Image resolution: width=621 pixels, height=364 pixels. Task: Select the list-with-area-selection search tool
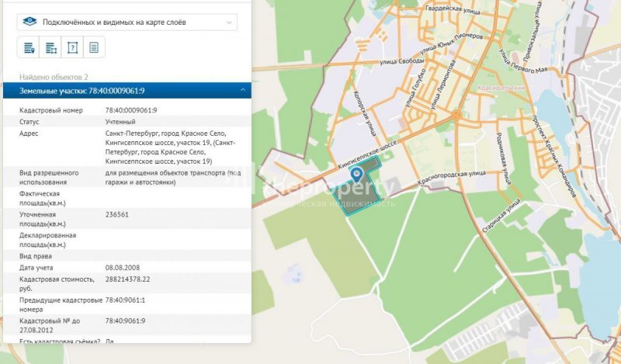coord(50,48)
